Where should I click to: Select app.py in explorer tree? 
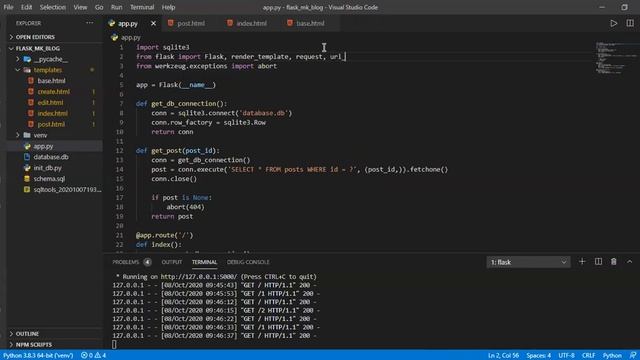pos(43,146)
